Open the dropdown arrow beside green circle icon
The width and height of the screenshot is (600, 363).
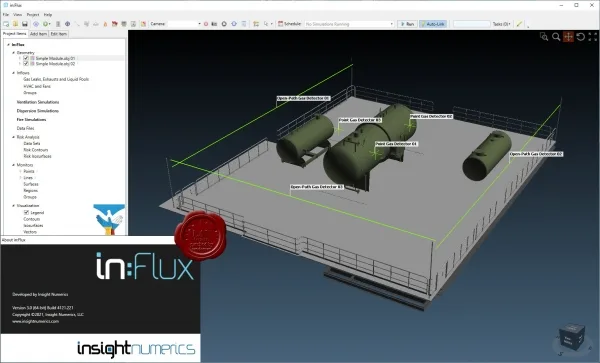coord(50,24)
